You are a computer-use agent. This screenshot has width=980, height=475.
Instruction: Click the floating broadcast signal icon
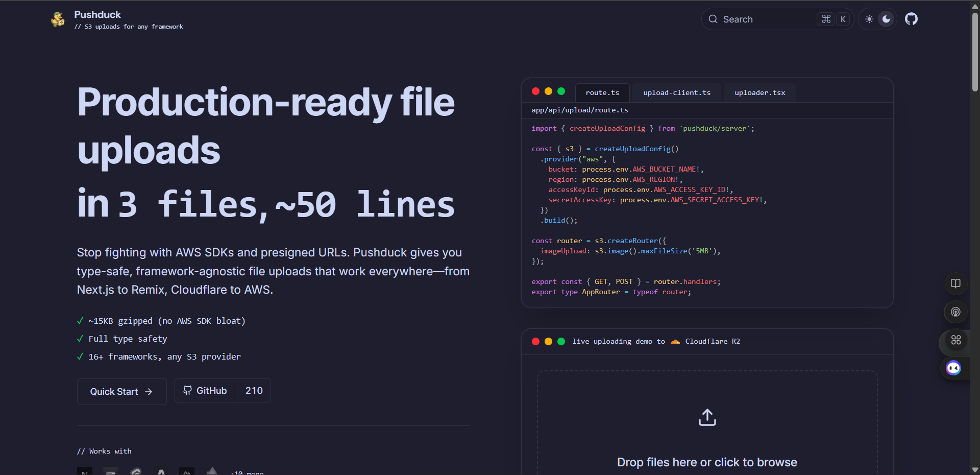(x=955, y=312)
